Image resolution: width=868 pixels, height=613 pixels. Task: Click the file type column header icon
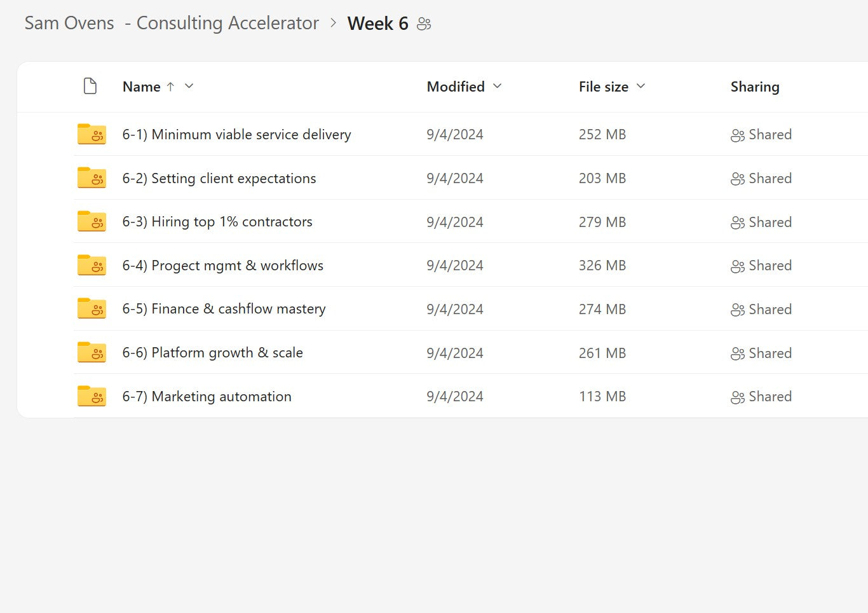click(x=90, y=86)
